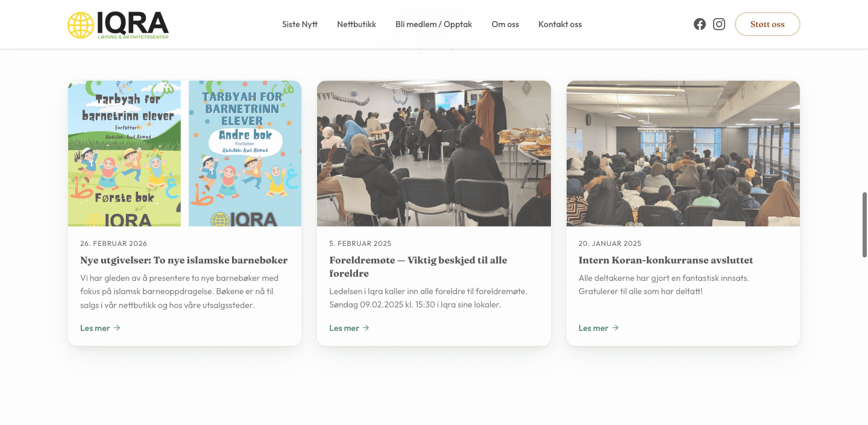This screenshot has width=868, height=425.
Task: Go to Nettbutikk page
Action: (356, 24)
